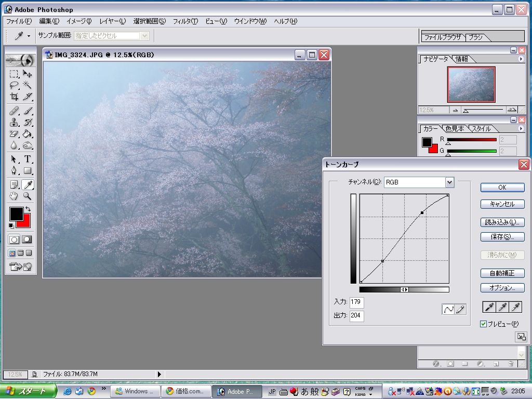Open the status bar info arrow menu
This screenshot has width=532, height=399.
pyautogui.click(x=159, y=374)
